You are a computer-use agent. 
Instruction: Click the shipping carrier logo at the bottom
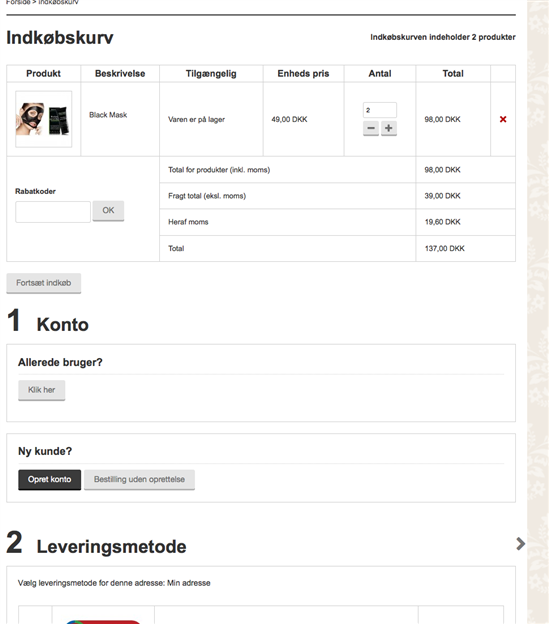click(103, 621)
